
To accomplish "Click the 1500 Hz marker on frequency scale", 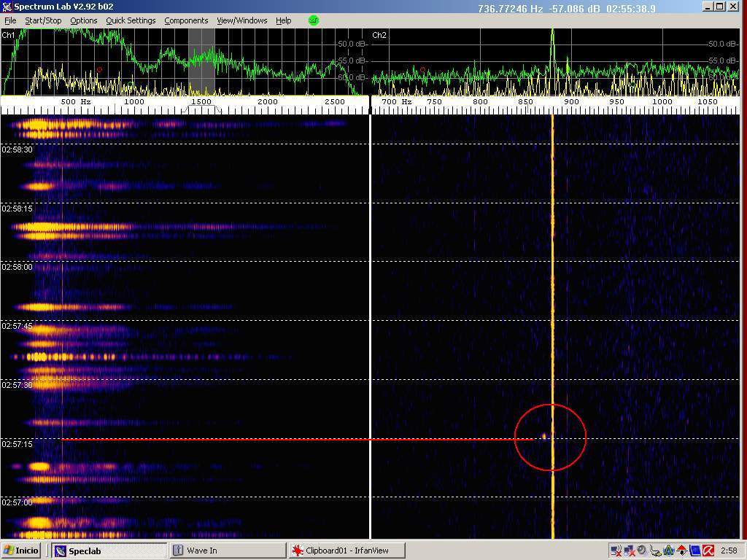I will coord(201,102).
